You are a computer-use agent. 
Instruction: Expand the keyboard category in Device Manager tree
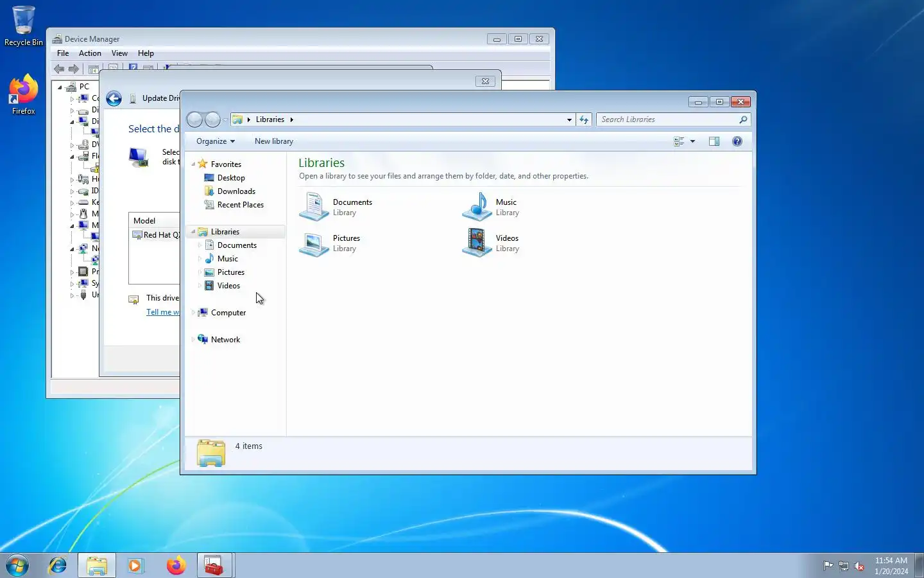[x=72, y=202]
